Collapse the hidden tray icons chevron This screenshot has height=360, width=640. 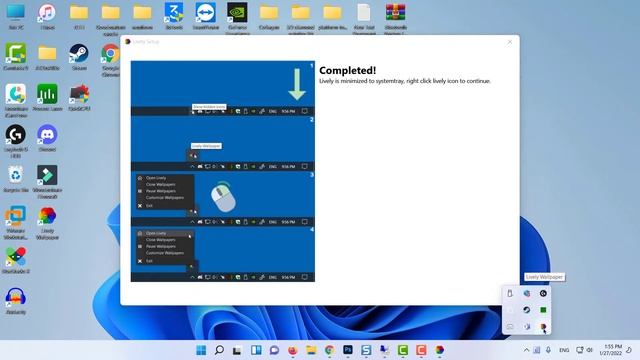pos(526,350)
